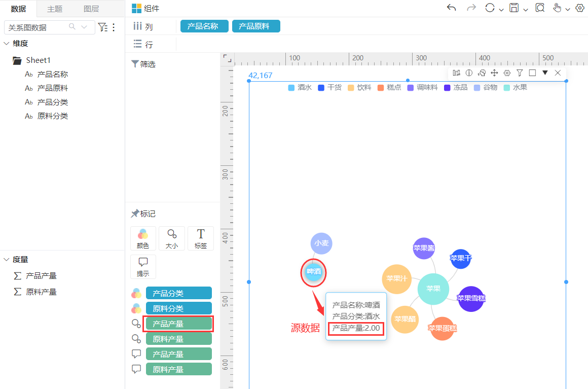Toggle the 冻品 legend item
Viewport: 588px width, 389px height.
tap(456, 87)
